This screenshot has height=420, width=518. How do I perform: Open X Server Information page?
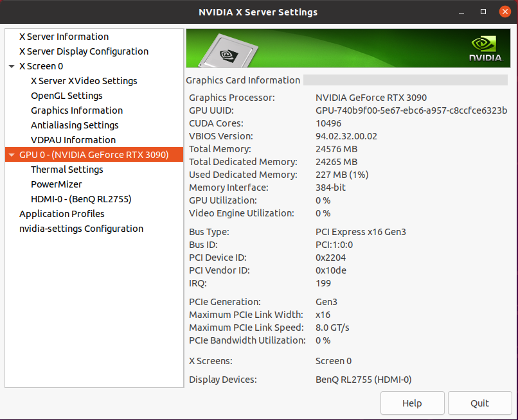(64, 37)
